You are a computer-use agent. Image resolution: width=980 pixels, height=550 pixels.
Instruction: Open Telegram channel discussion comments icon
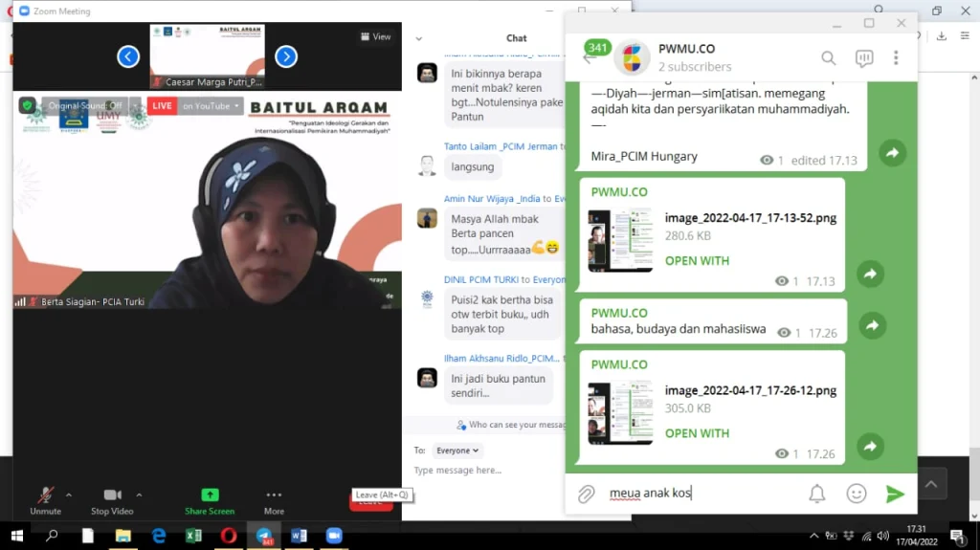pyautogui.click(x=864, y=58)
